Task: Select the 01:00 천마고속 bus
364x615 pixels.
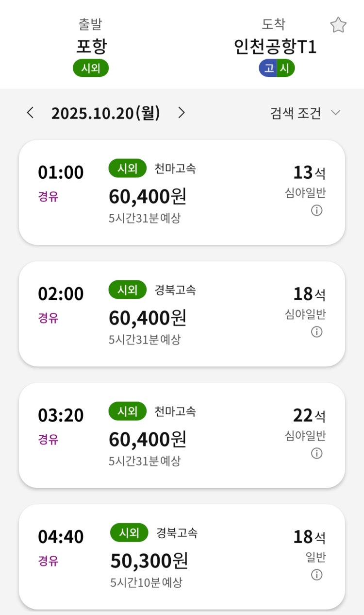Action: coord(182,192)
